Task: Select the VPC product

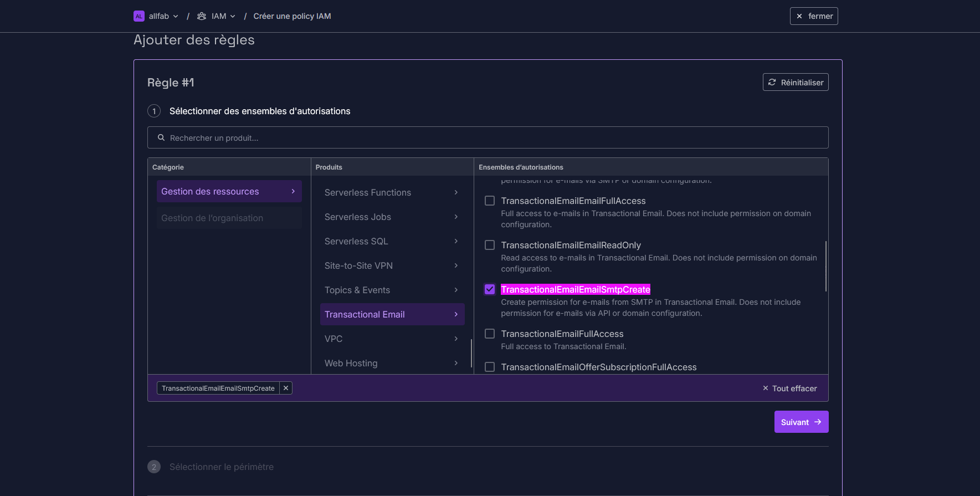Action: click(x=392, y=339)
